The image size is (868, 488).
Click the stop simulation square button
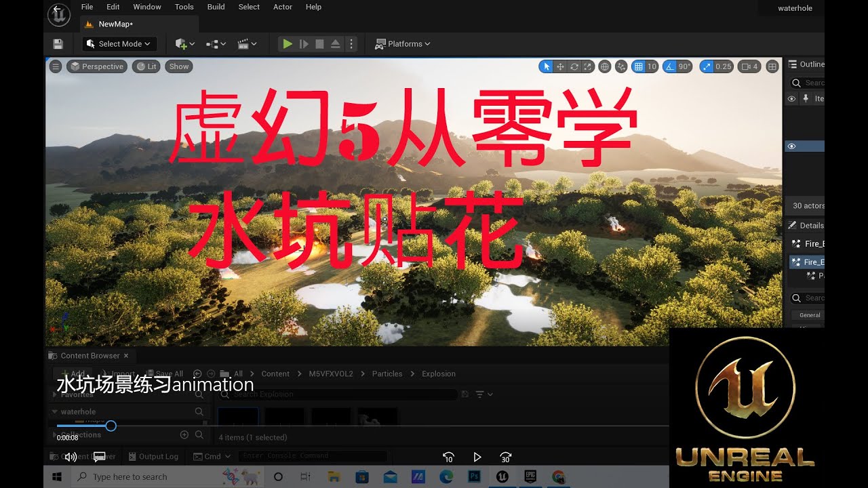[x=319, y=44]
